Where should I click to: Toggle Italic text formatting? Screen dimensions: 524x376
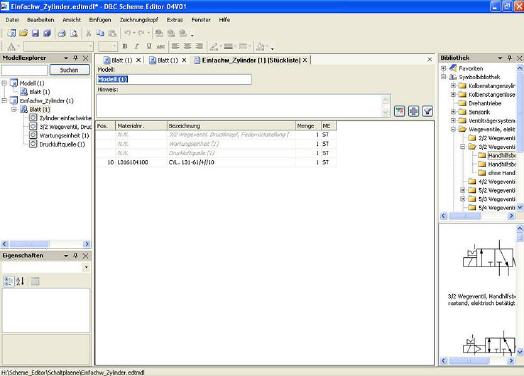[137, 46]
